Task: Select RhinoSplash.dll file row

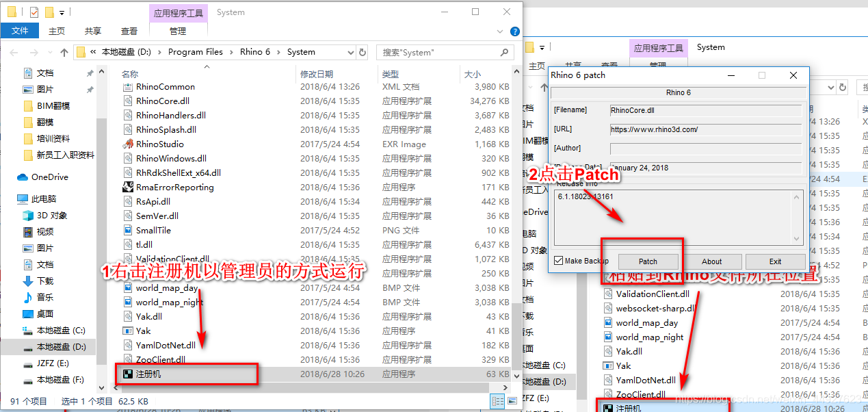Action: point(316,130)
